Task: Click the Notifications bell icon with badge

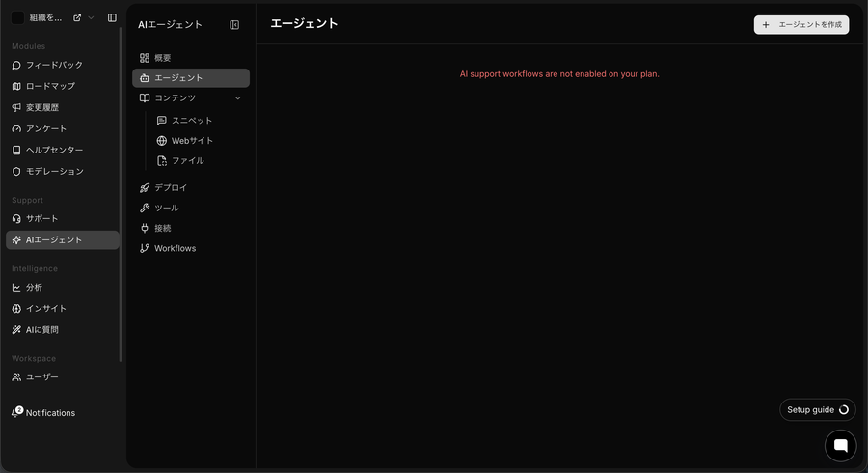Action: coord(16,412)
